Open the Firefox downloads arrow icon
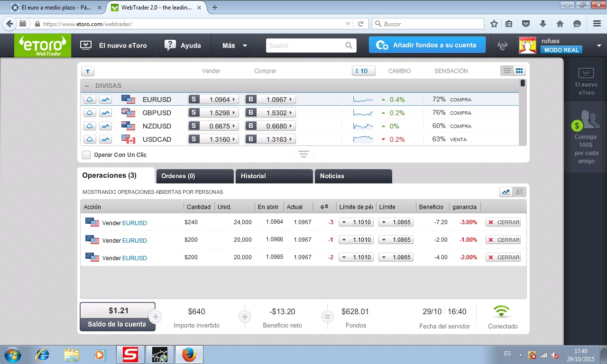This screenshot has height=364, width=607. pos(543,24)
